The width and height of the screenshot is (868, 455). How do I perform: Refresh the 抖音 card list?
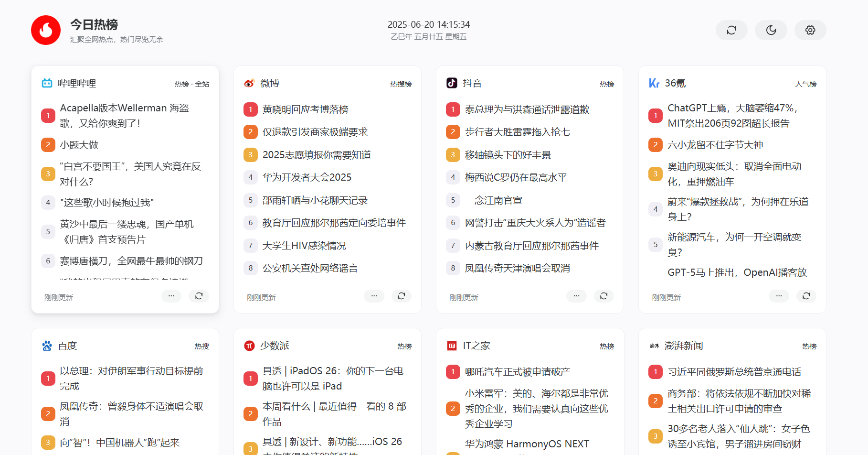[603, 296]
